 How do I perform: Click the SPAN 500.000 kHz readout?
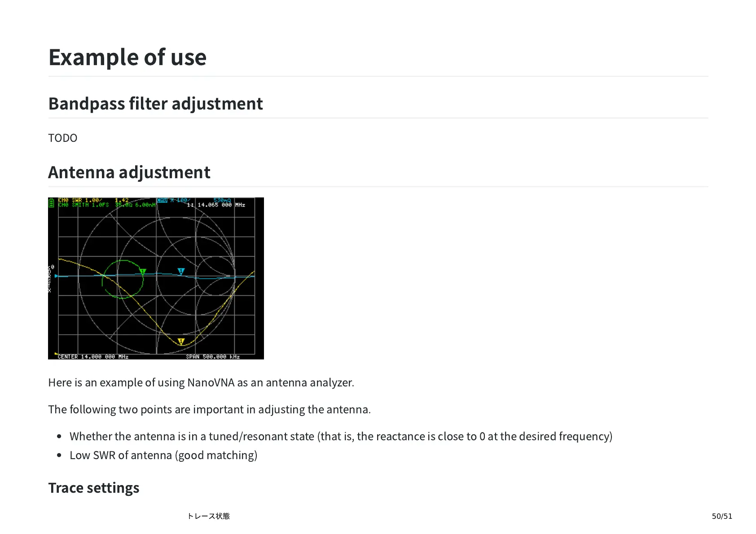click(x=213, y=357)
